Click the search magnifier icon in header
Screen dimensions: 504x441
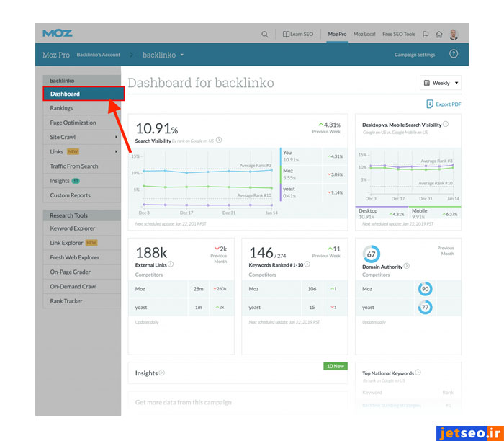click(265, 34)
